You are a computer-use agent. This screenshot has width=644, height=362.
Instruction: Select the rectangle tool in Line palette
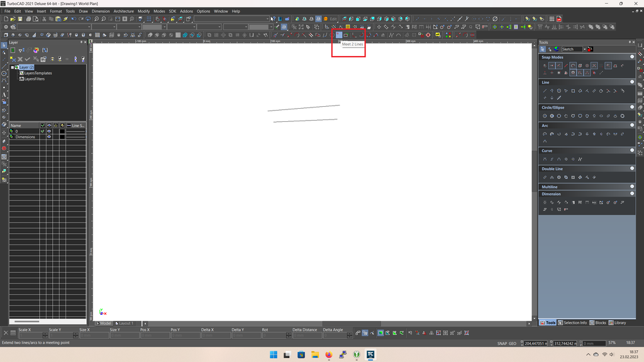click(x=573, y=91)
